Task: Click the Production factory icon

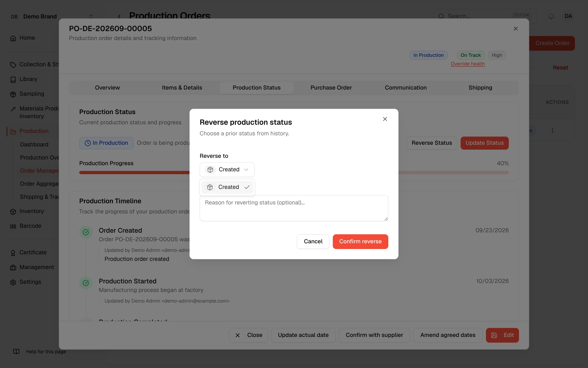Action: [13, 131]
